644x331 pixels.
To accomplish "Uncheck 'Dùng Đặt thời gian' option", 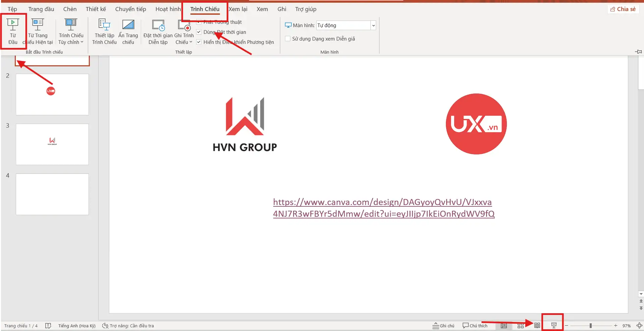I will [199, 32].
